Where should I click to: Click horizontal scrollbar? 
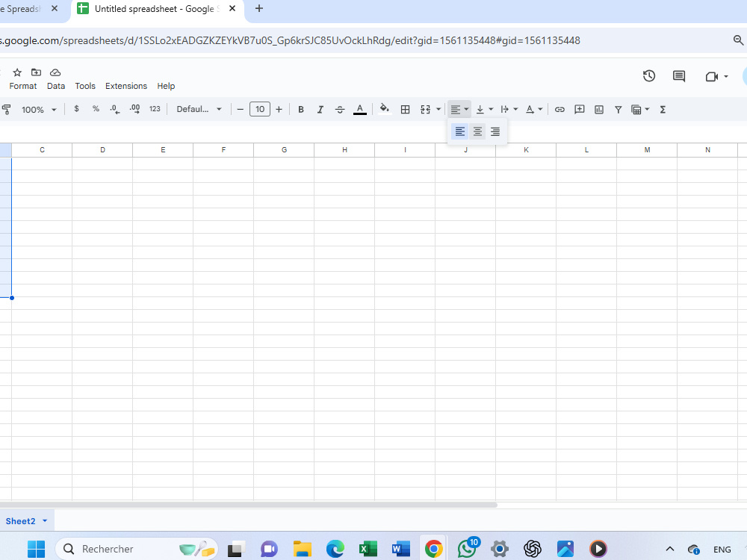(x=248, y=505)
